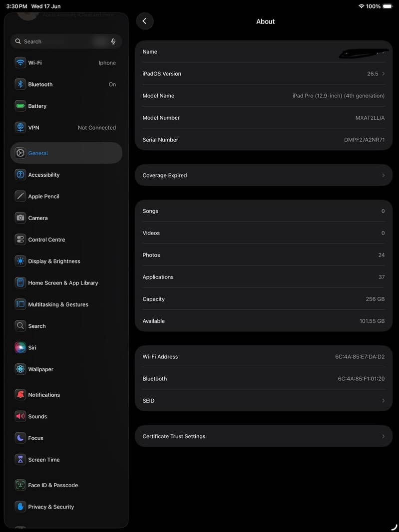Tap the Wi-Fi status bar icon
Image resolution: width=399 pixels, height=532 pixels.
[362, 6]
